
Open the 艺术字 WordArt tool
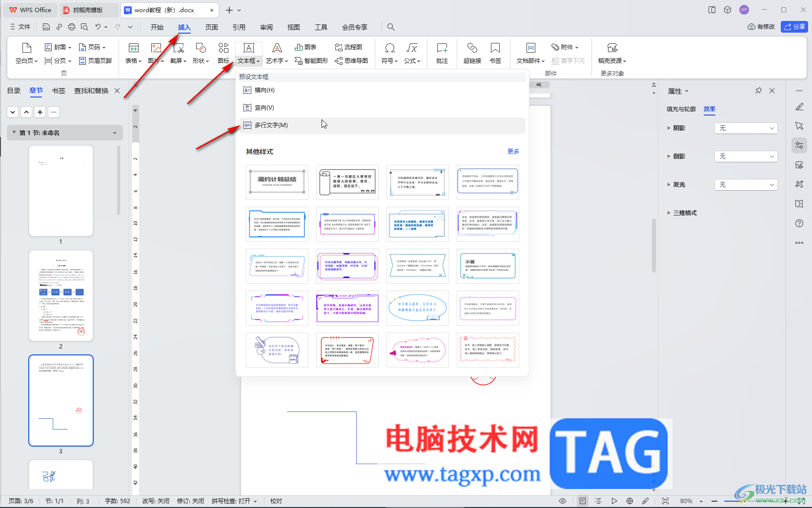point(277,53)
